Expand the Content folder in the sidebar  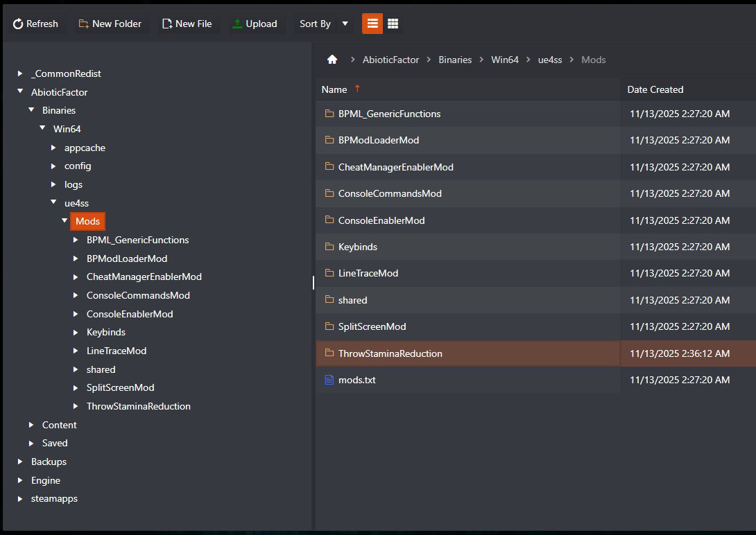(x=31, y=424)
